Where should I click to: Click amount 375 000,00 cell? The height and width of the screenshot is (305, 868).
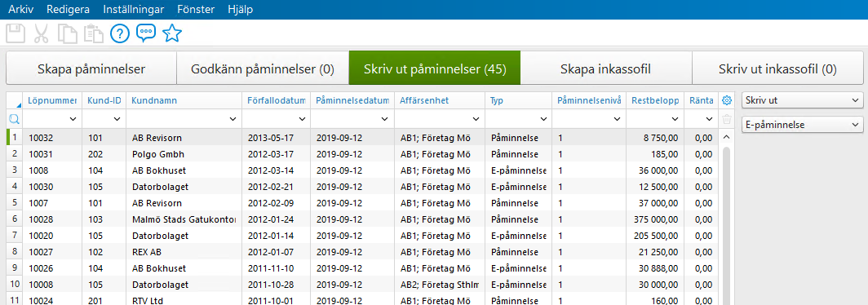click(x=655, y=219)
